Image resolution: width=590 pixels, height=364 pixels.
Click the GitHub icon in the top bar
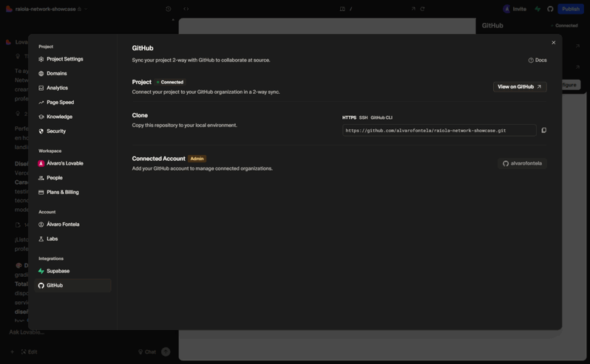point(550,9)
